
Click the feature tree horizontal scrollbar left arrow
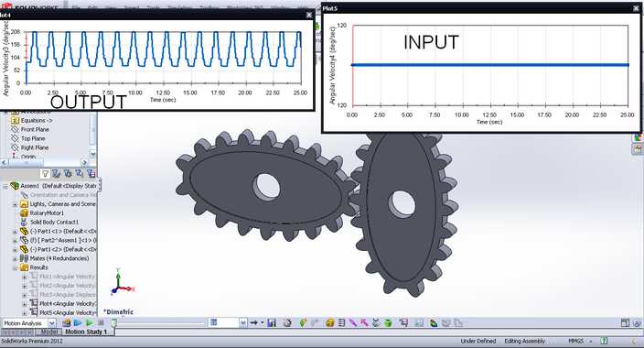click(4, 163)
